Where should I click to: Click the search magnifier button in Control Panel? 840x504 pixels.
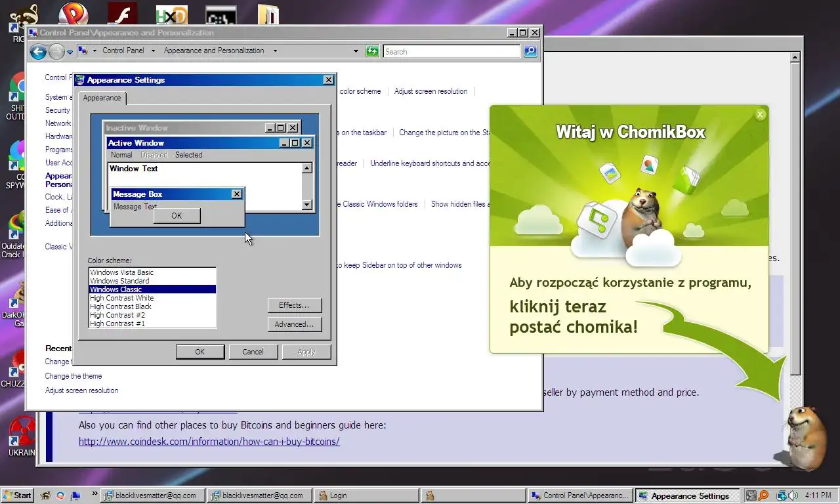click(x=530, y=51)
